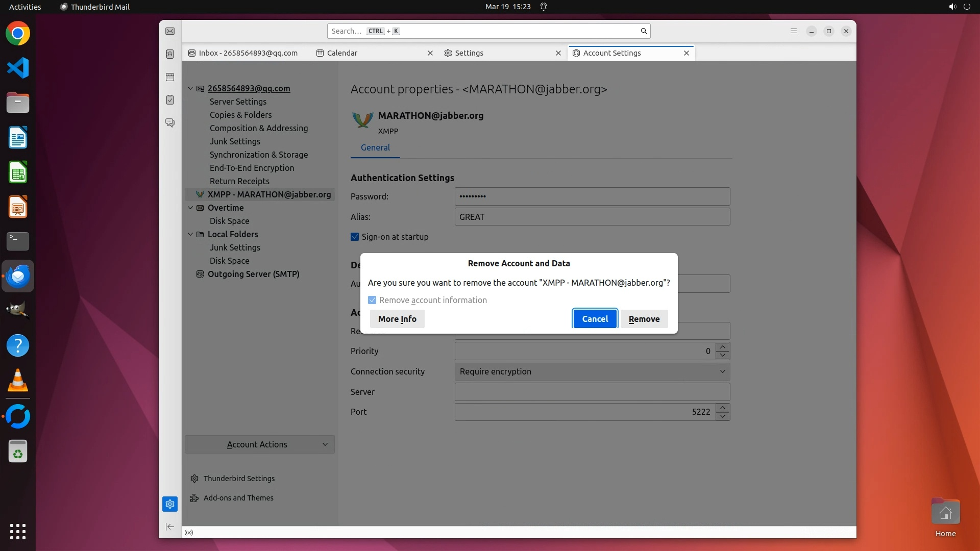This screenshot has height=551, width=980.
Task: Open the Thunderbird hamburger app menu
Action: (x=793, y=31)
